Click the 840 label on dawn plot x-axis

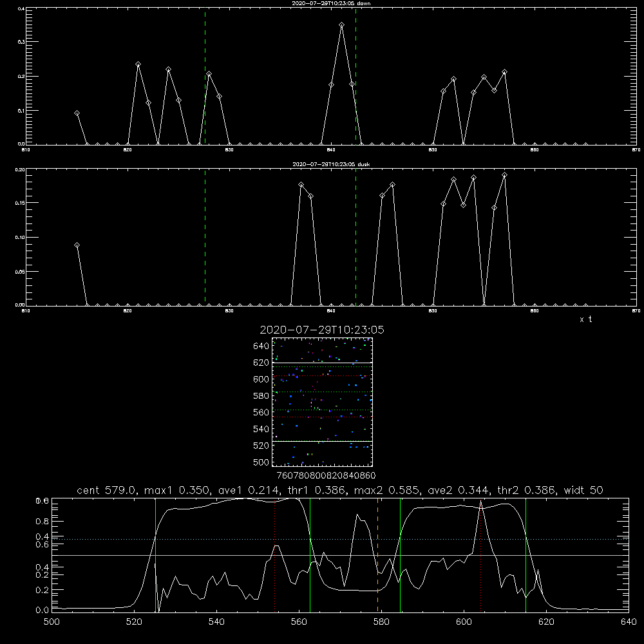(331, 150)
